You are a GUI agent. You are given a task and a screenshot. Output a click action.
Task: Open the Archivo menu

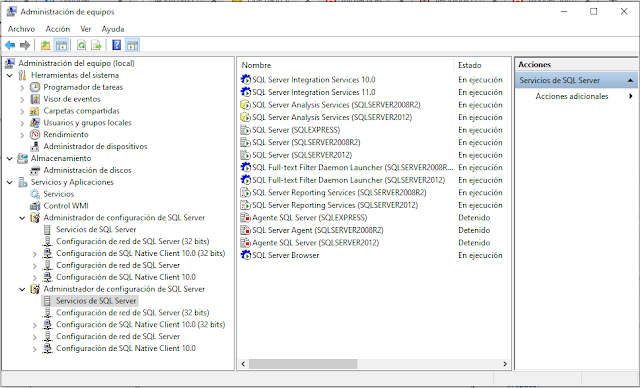21,29
